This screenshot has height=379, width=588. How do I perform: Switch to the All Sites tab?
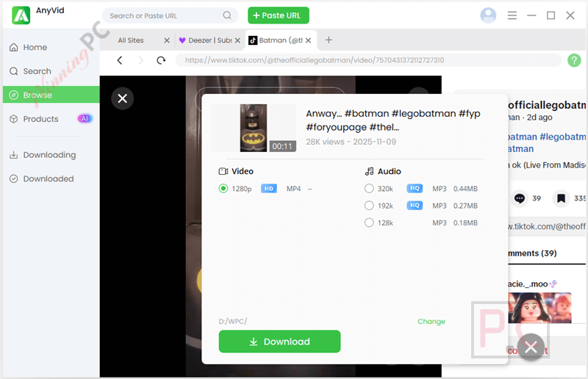(x=131, y=40)
